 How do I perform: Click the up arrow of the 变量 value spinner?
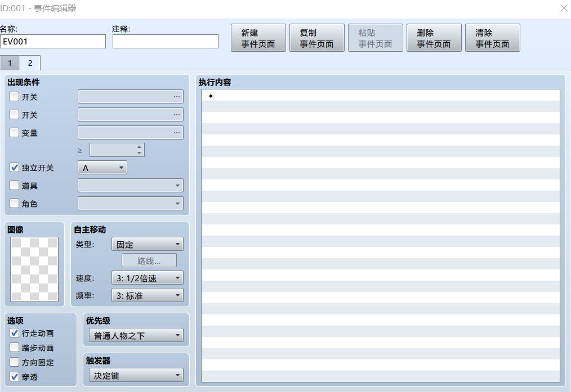click(x=139, y=147)
